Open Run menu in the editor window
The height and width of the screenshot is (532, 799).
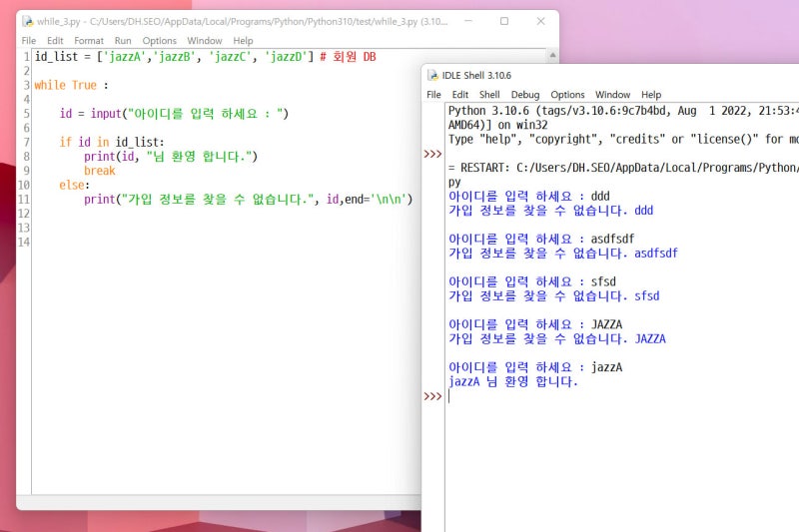coord(123,41)
